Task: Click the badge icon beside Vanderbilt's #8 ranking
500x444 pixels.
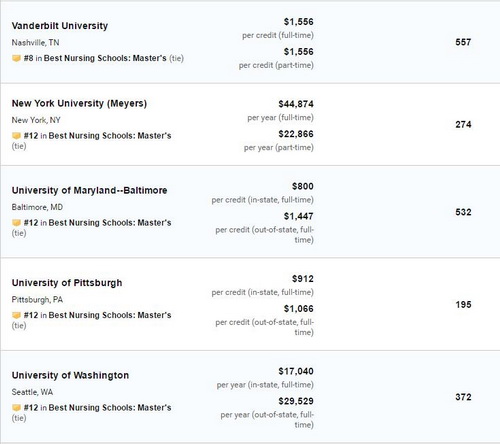Action: [16, 58]
